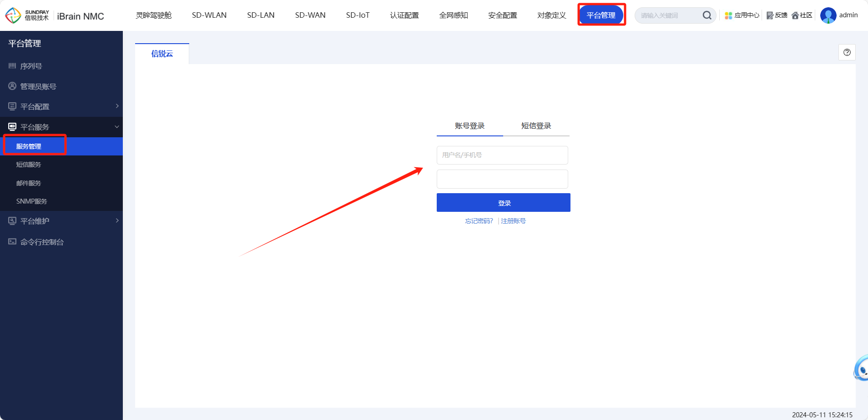
Task: Open 服务管理 in the sidebar
Action: coord(61,146)
